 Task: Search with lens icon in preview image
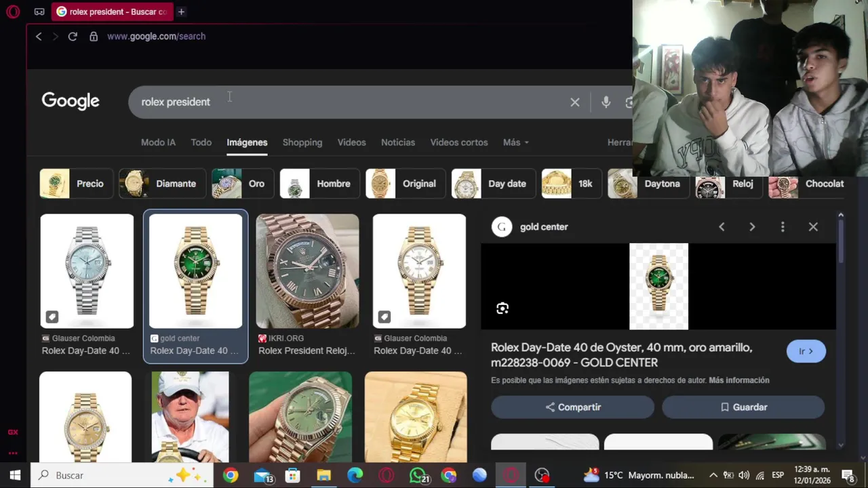502,308
